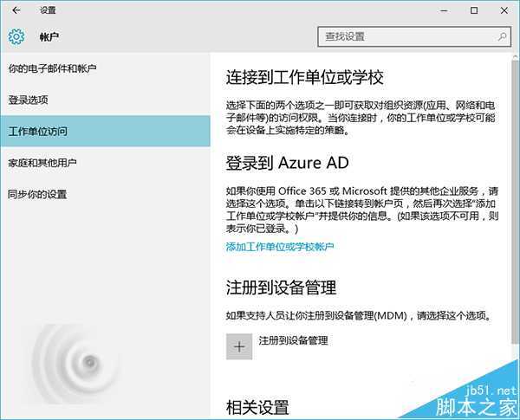Maximize the 设置 window
The image size is (520, 420).
click(x=474, y=10)
